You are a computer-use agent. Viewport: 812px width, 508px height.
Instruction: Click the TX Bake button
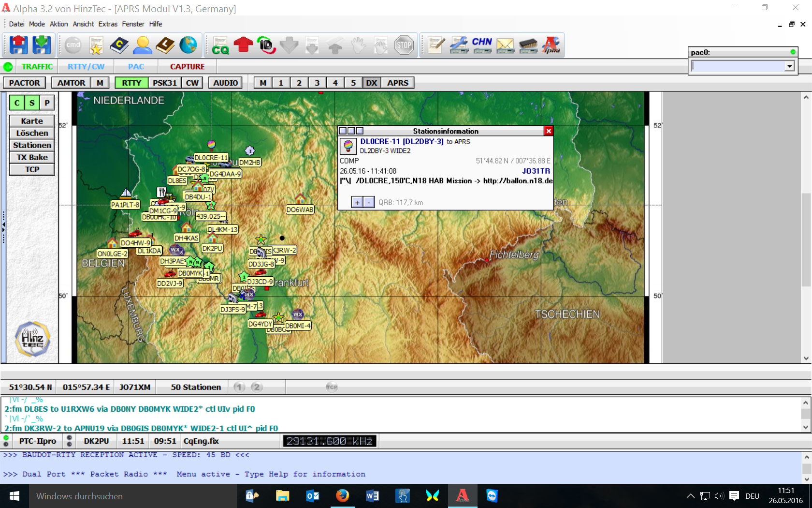pyautogui.click(x=32, y=157)
